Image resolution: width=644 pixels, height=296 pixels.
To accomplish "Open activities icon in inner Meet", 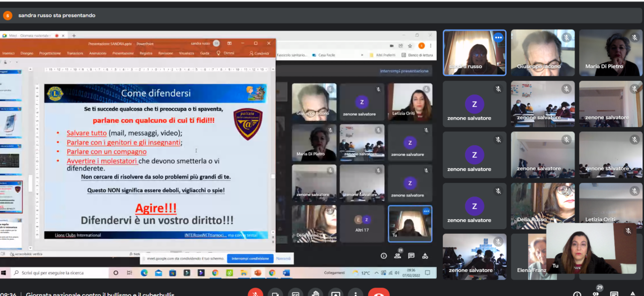I will [x=425, y=256].
